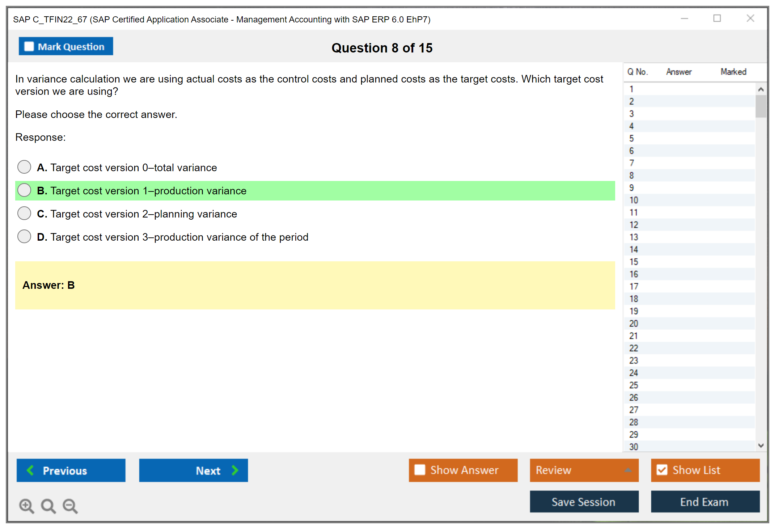This screenshot has height=532, width=778.
Task: Click the zoom out magnifier icon
Action: click(x=70, y=505)
